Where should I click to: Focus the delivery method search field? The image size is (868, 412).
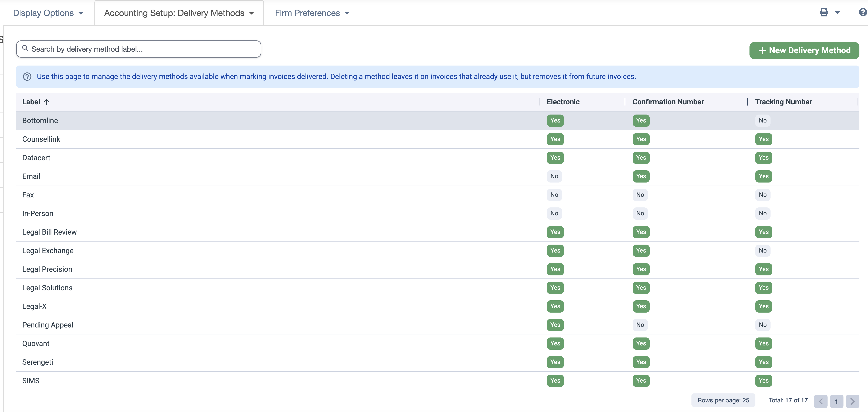[139, 49]
